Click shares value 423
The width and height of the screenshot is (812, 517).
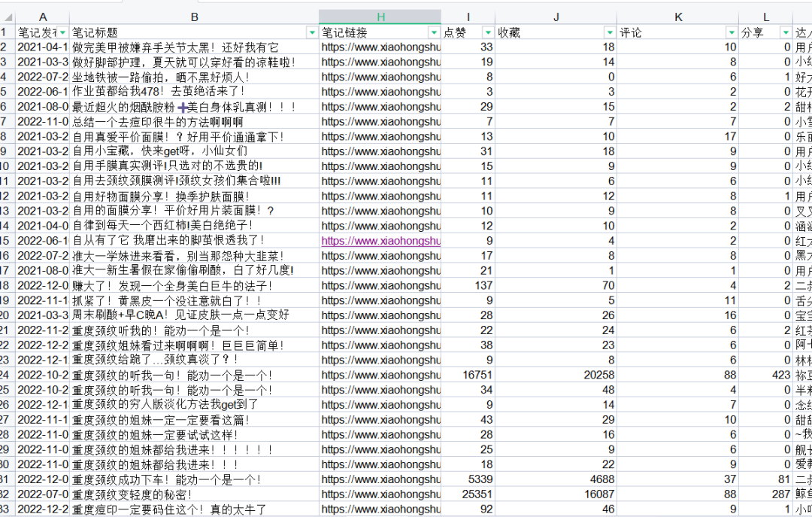point(766,375)
